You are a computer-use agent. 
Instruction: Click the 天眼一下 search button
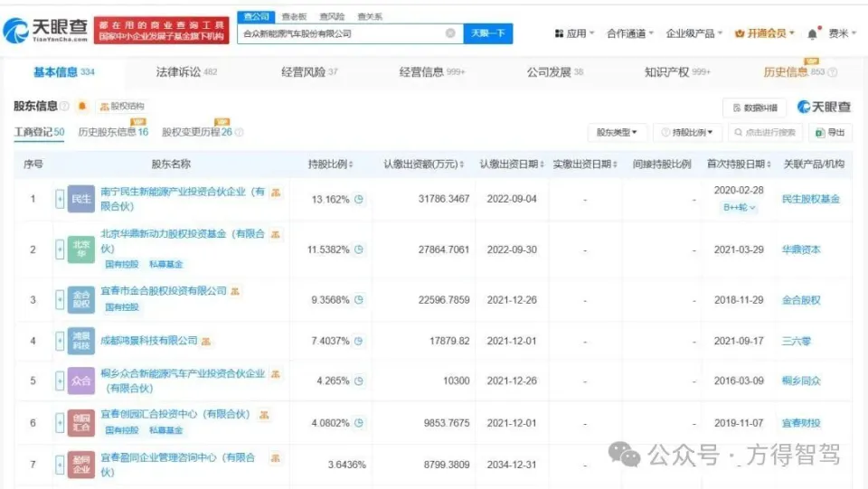click(487, 33)
